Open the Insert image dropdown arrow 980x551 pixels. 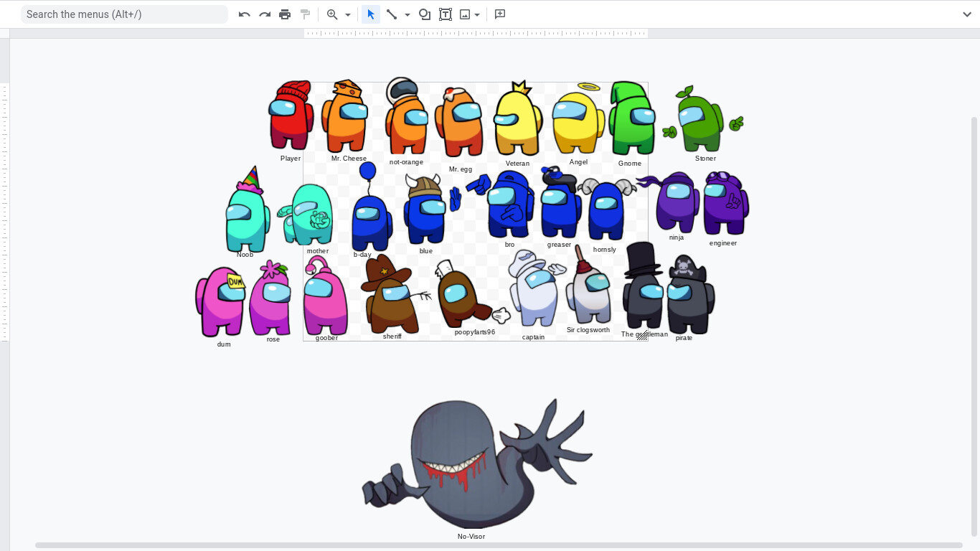point(477,14)
